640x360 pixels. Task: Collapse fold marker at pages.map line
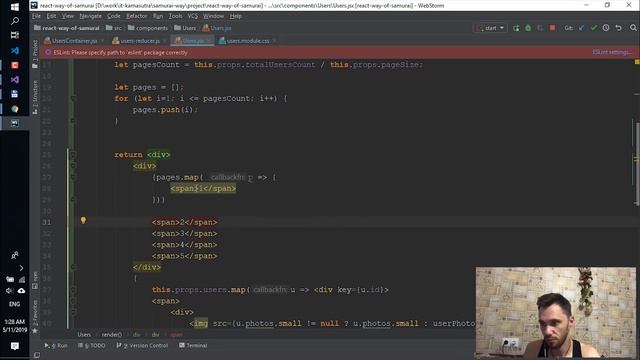click(x=73, y=177)
